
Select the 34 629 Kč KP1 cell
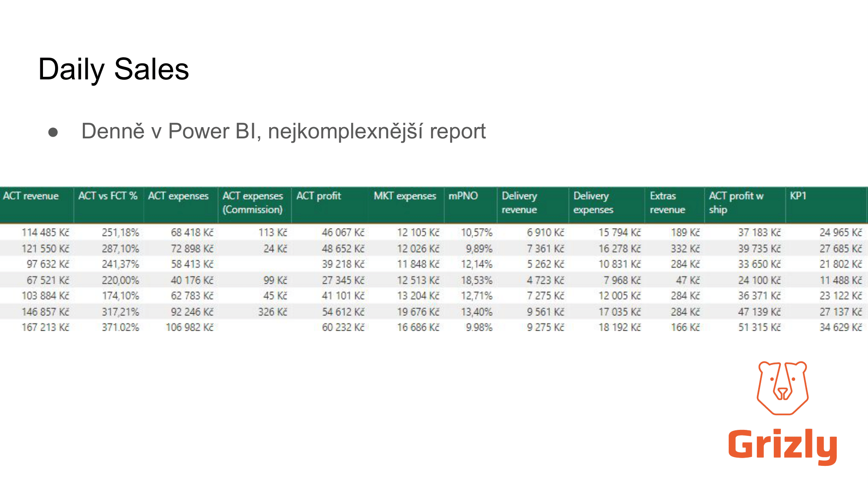click(841, 328)
